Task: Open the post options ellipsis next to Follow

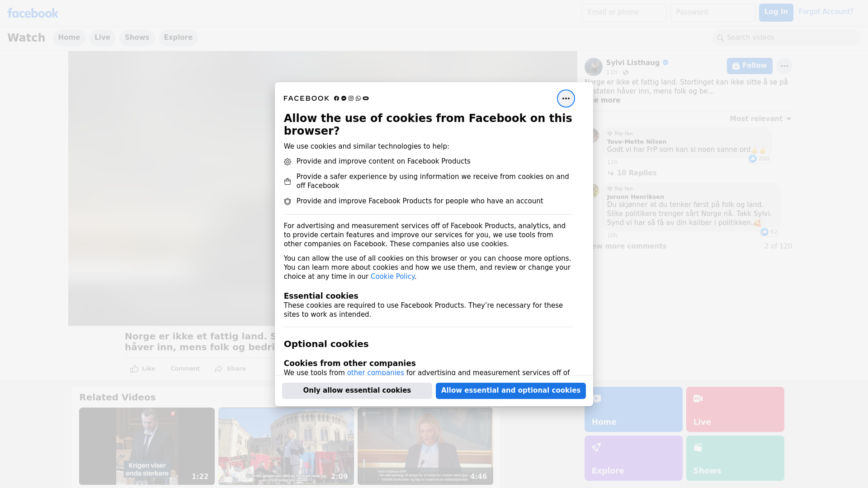Action: point(784,66)
